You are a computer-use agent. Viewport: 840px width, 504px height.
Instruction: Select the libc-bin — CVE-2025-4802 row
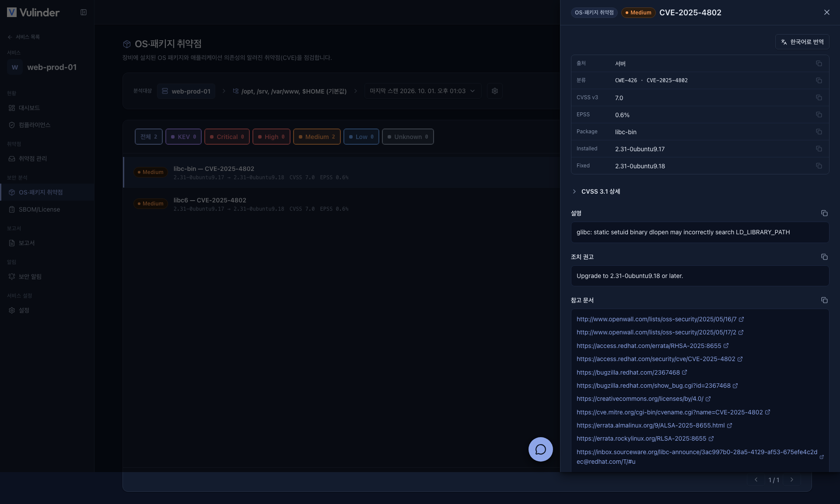click(x=341, y=172)
